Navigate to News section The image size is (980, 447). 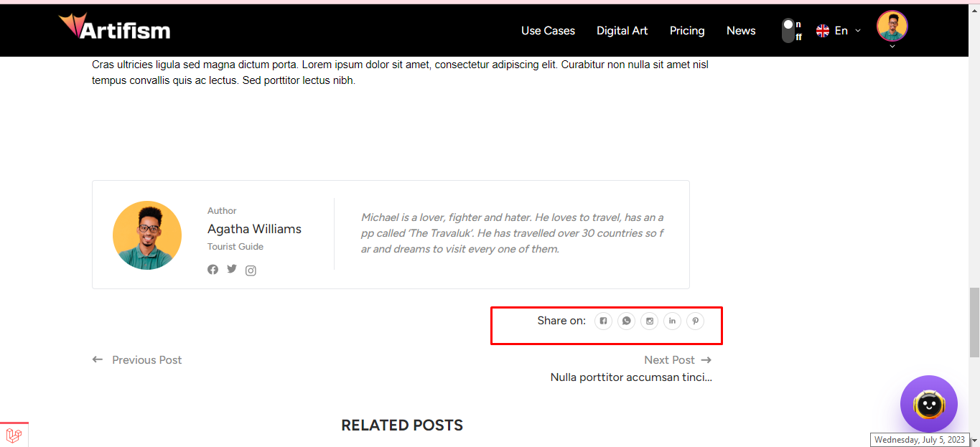tap(741, 31)
